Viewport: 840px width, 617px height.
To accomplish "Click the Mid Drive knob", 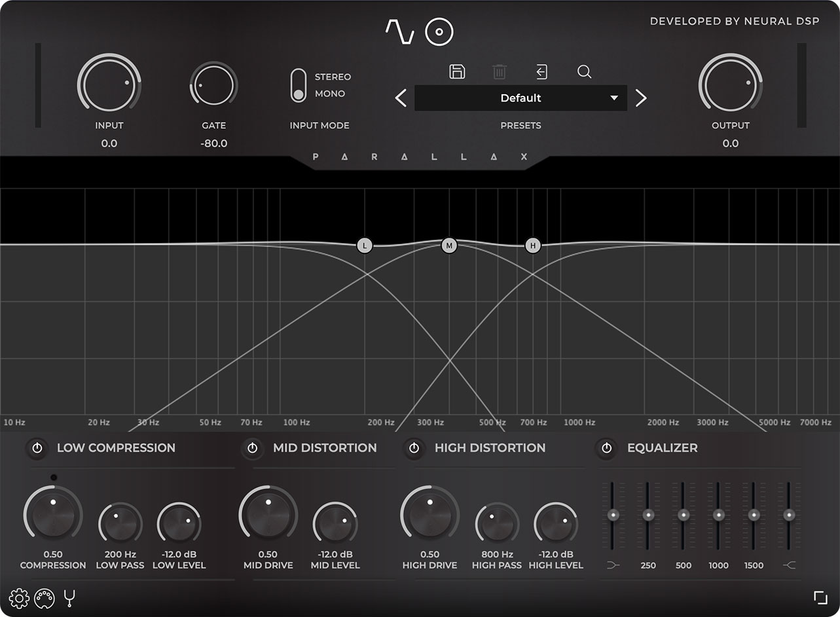I will pos(268,515).
